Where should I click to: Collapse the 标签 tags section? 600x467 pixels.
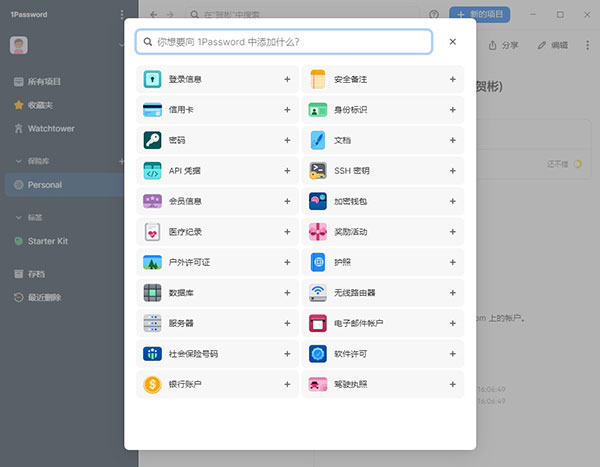coord(18,217)
